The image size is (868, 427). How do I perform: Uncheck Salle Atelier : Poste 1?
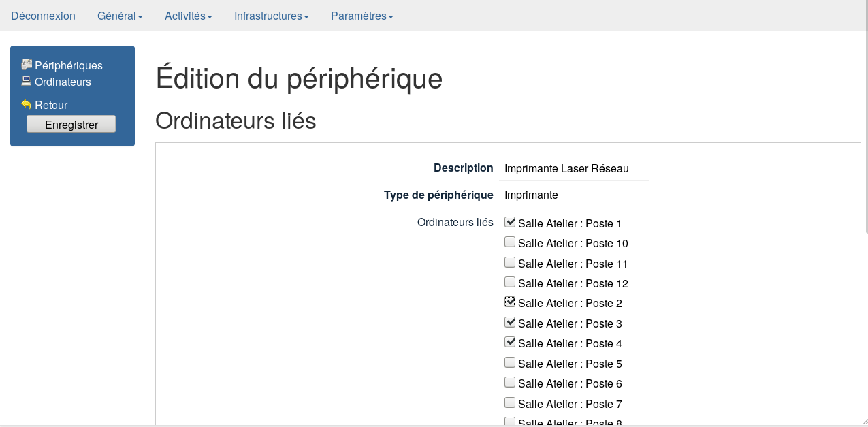click(510, 222)
